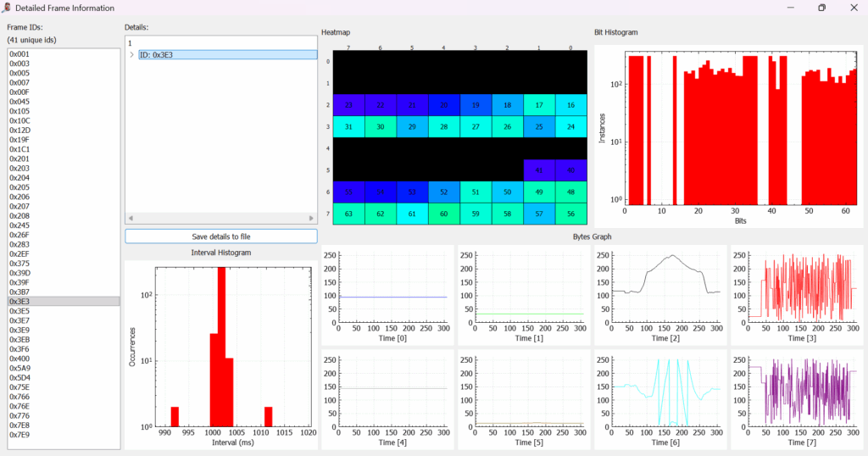The width and height of the screenshot is (868, 456).
Task: Select frame ID 0x5D4 in the list
Action: [x=19, y=377]
